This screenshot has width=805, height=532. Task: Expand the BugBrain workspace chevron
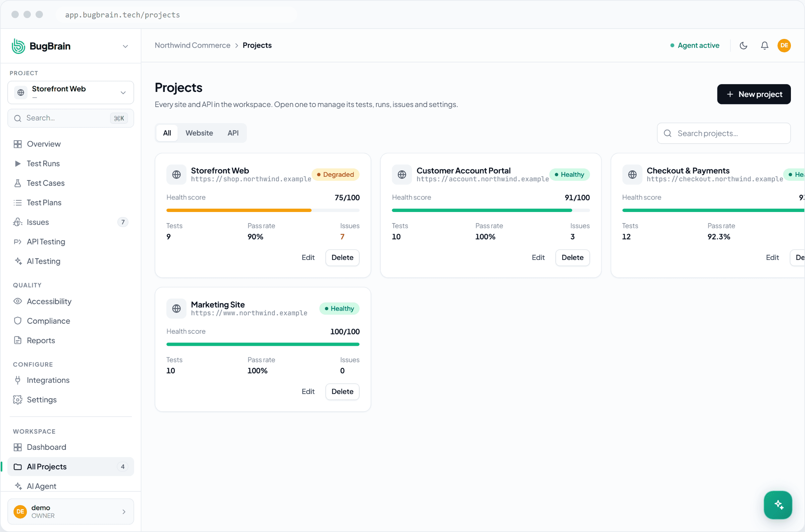point(125,46)
